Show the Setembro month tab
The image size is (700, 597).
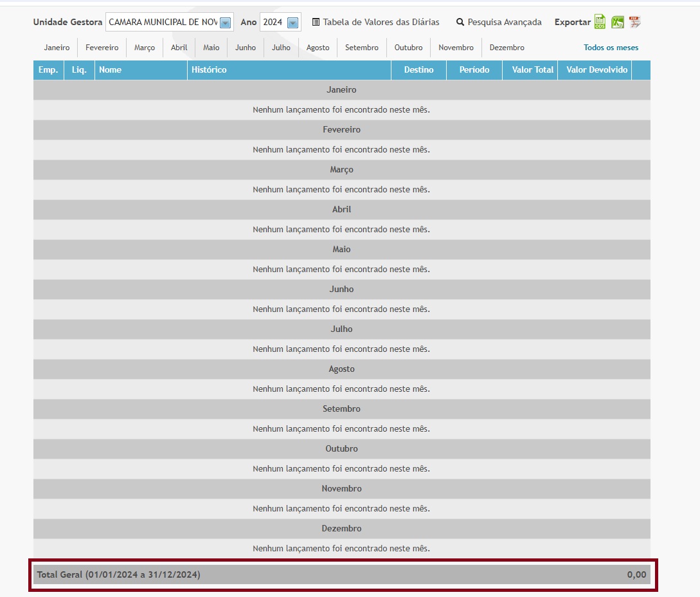[x=362, y=48]
